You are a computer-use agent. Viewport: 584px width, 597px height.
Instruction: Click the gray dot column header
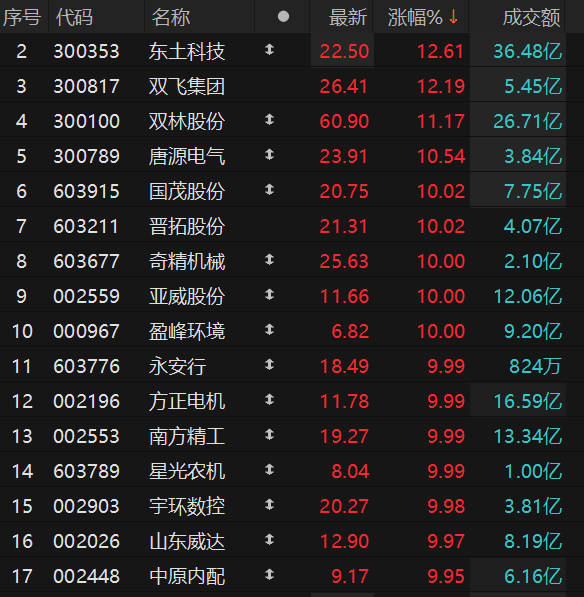point(283,17)
